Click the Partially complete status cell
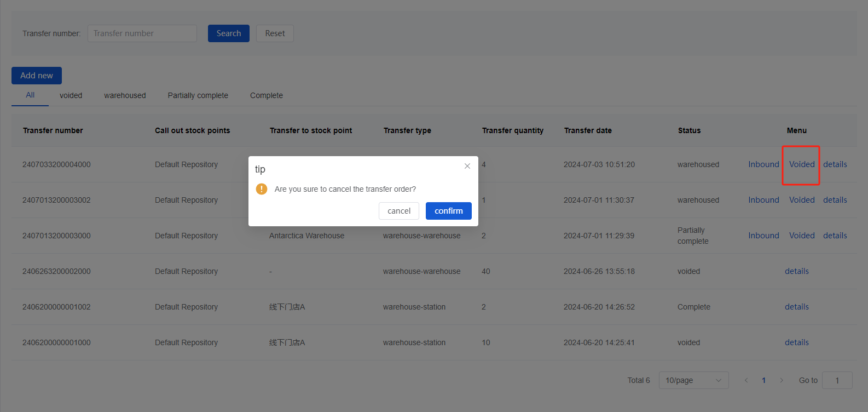The height and width of the screenshot is (412, 868). pyautogui.click(x=693, y=236)
